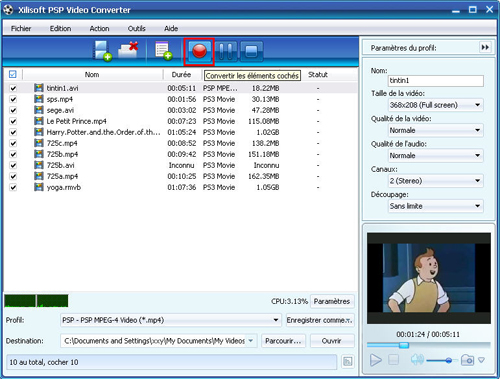Image resolution: width=500 pixels, height=379 pixels.
Task: Uncheck the sps.mp4 checkbox
Action: [x=13, y=99]
